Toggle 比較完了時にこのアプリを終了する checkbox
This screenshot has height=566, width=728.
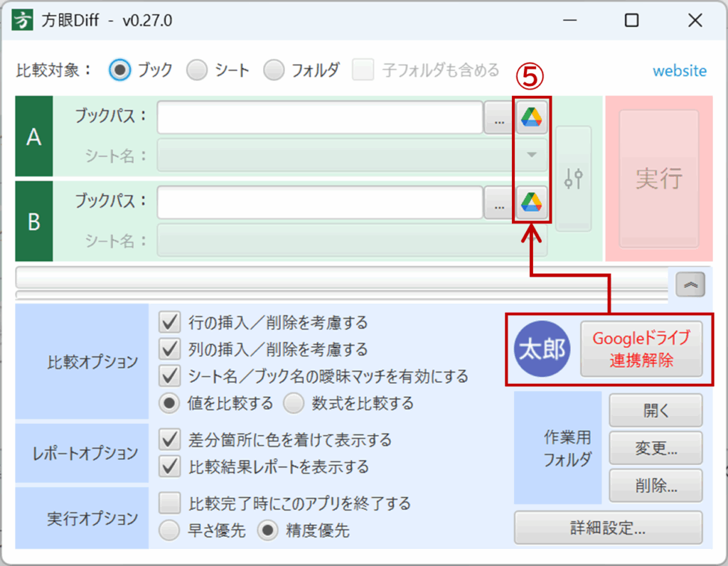(x=169, y=504)
